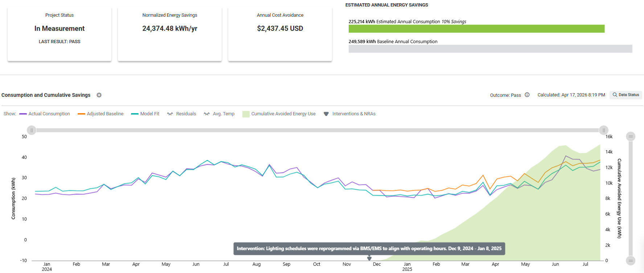Toggle Cumulative Avoided Energy Use area
644x273 pixels.
coord(279,114)
